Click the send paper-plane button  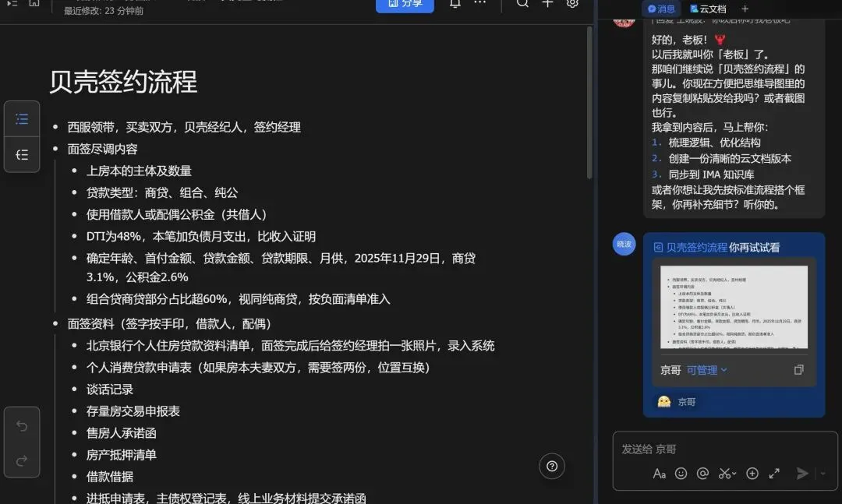(802, 474)
